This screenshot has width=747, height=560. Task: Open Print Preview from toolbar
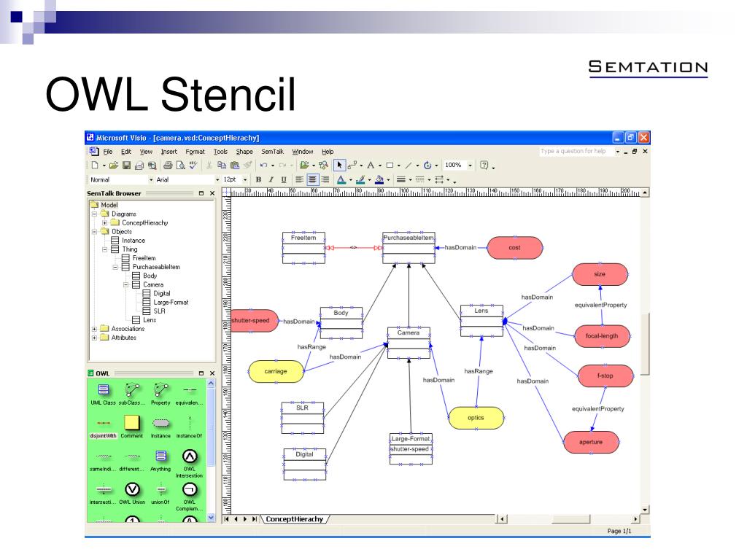pyautogui.click(x=181, y=166)
